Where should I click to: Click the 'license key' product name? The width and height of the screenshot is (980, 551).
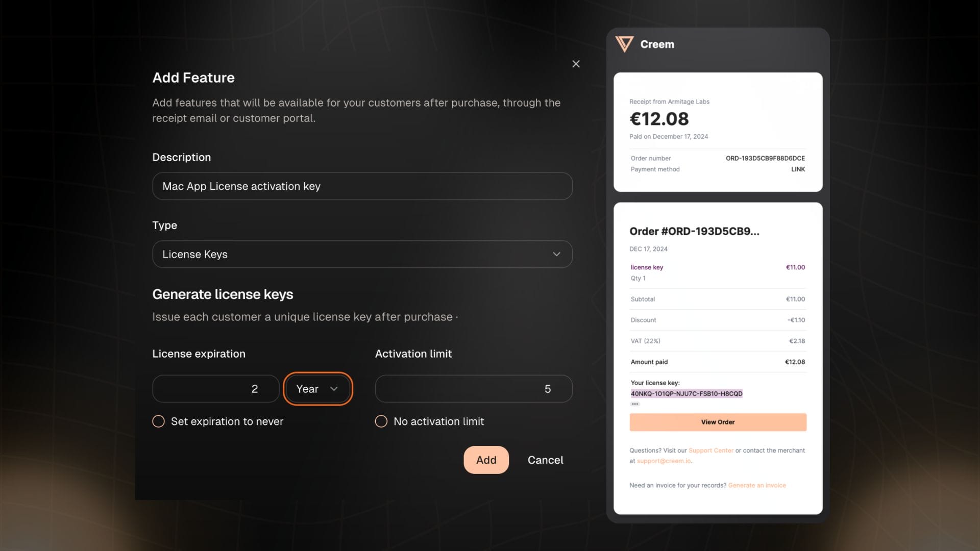point(647,267)
